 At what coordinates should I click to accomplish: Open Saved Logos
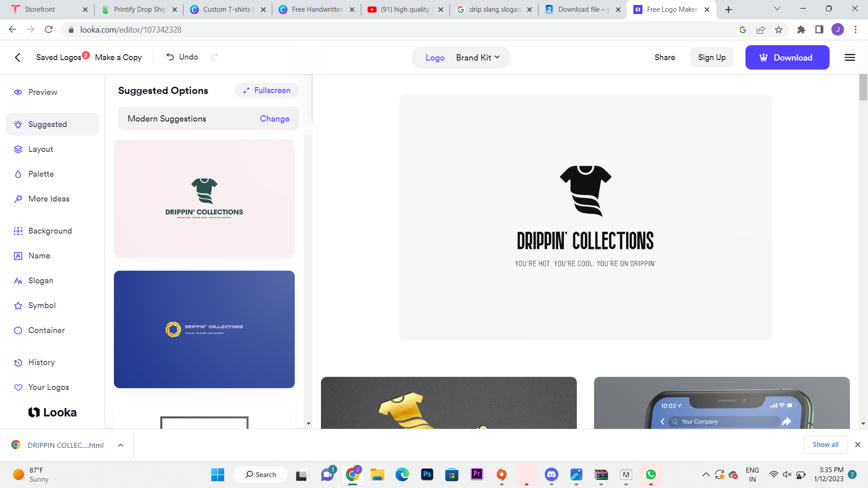(x=59, y=57)
